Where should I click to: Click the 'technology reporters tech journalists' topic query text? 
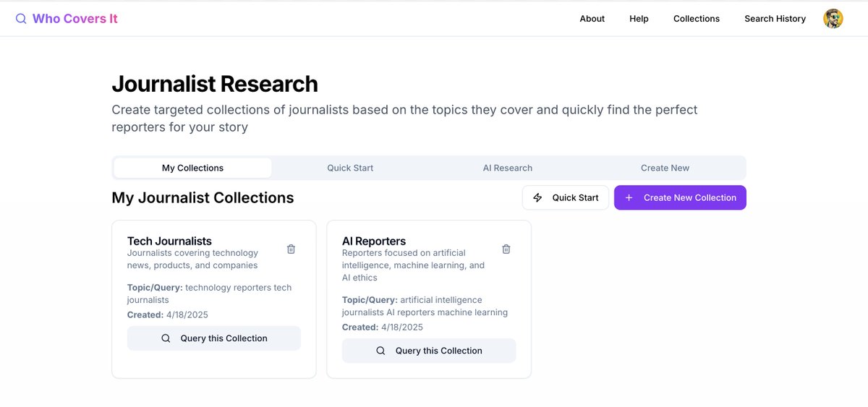(x=209, y=294)
